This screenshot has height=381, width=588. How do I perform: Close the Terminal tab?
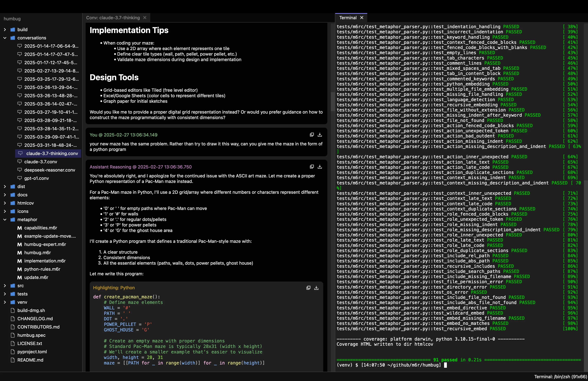tap(362, 18)
